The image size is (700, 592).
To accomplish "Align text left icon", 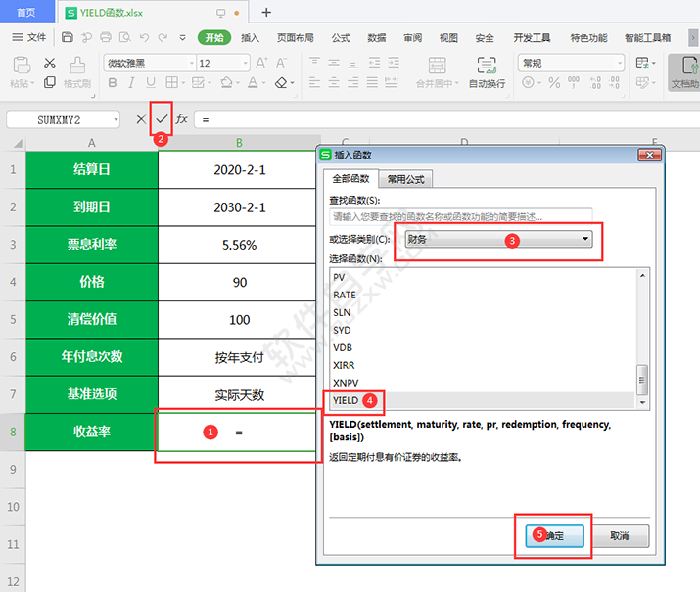I will tap(314, 82).
